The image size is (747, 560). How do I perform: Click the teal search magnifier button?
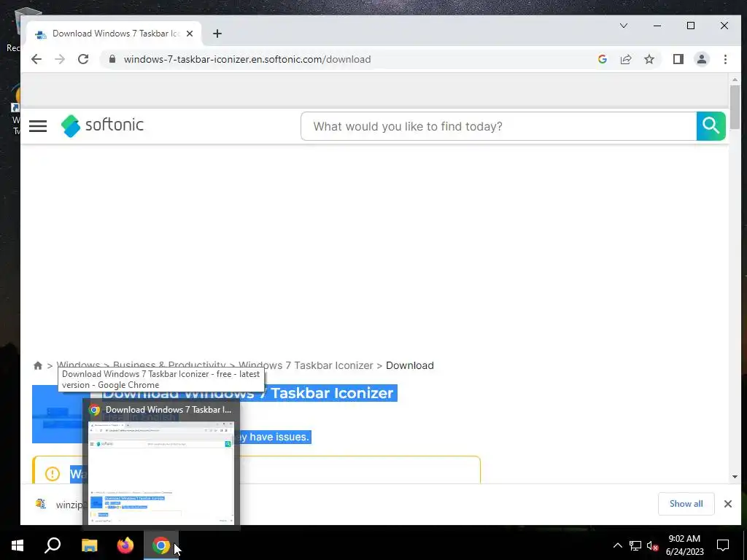tap(711, 126)
